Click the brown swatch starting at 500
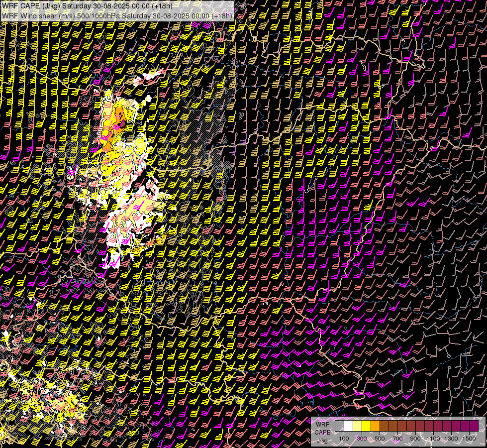The height and width of the screenshot is (448, 487). (x=384, y=426)
